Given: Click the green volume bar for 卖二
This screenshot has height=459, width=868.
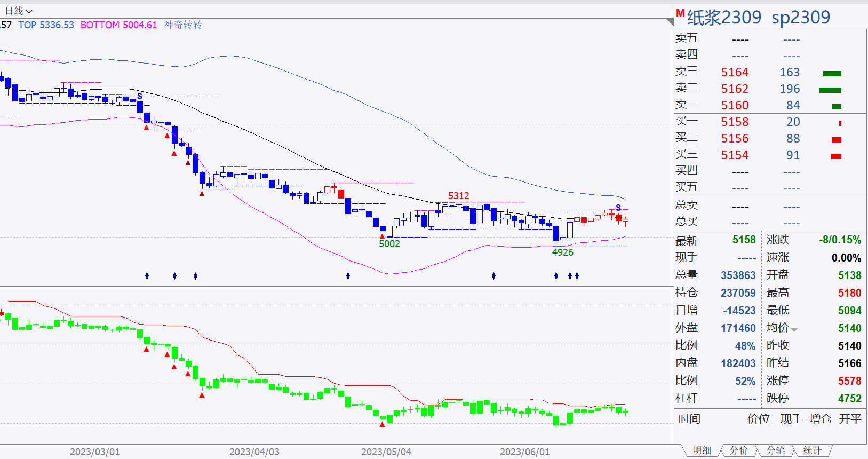Looking at the screenshot, I should point(830,90).
